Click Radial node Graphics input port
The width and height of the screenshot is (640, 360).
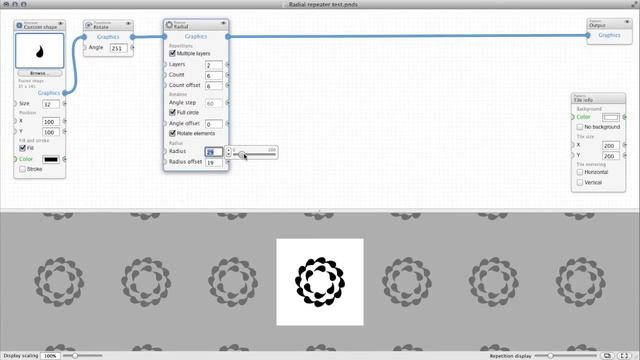point(164,36)
